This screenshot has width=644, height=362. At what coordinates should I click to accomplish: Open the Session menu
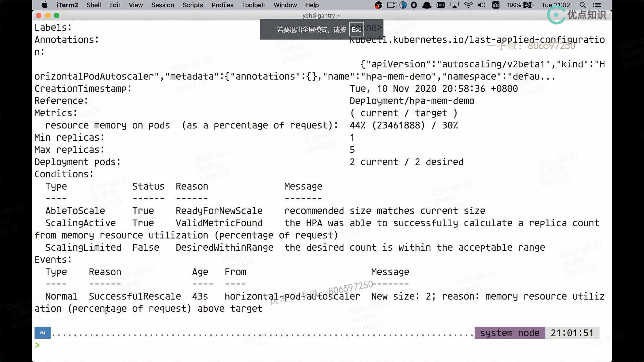click(162, 5)
